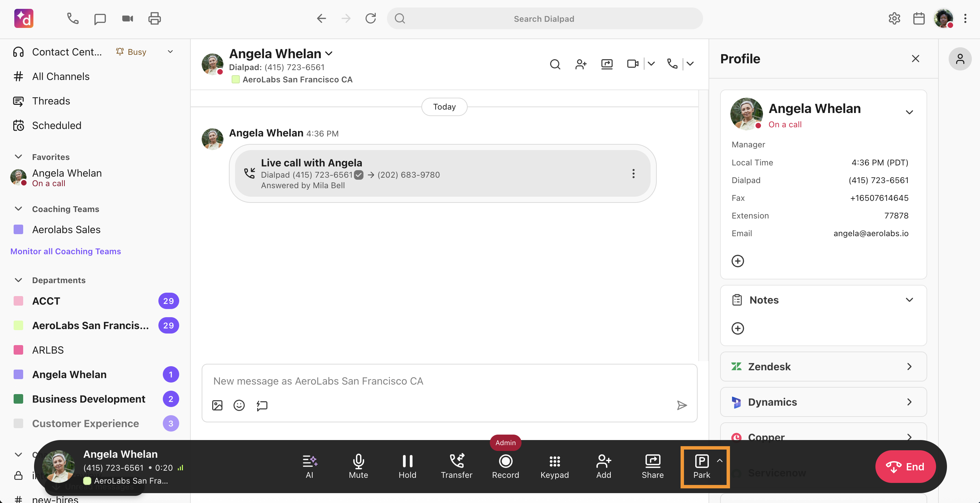Click the new message input box

(449, 381)
